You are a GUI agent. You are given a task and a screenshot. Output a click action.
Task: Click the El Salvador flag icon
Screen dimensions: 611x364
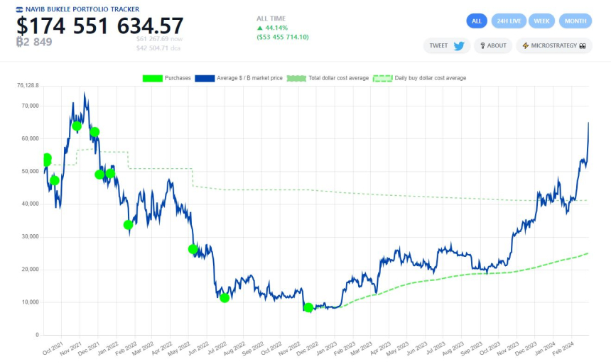click(19, 9)
